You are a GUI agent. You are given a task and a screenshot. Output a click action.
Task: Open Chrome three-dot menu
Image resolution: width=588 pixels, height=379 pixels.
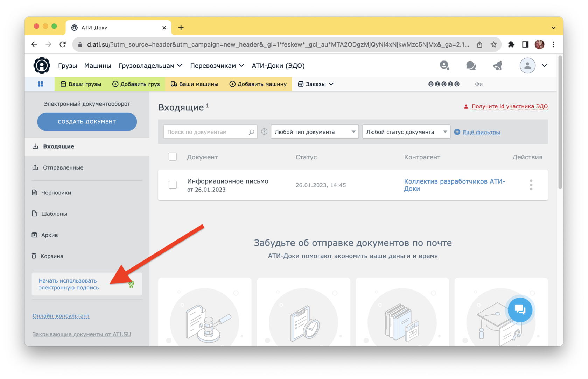(x=553, y=44)
